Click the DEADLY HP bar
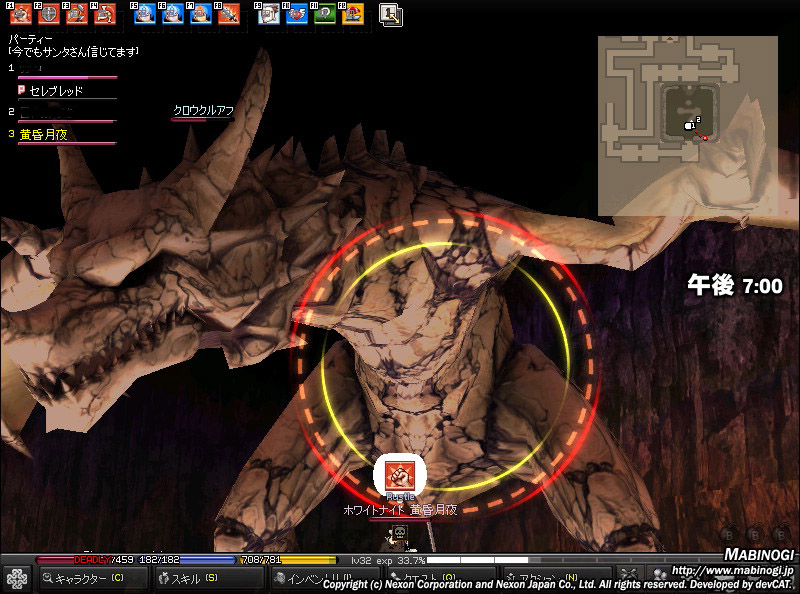This screenshot has width=800, height=594. tap(86, 560)
